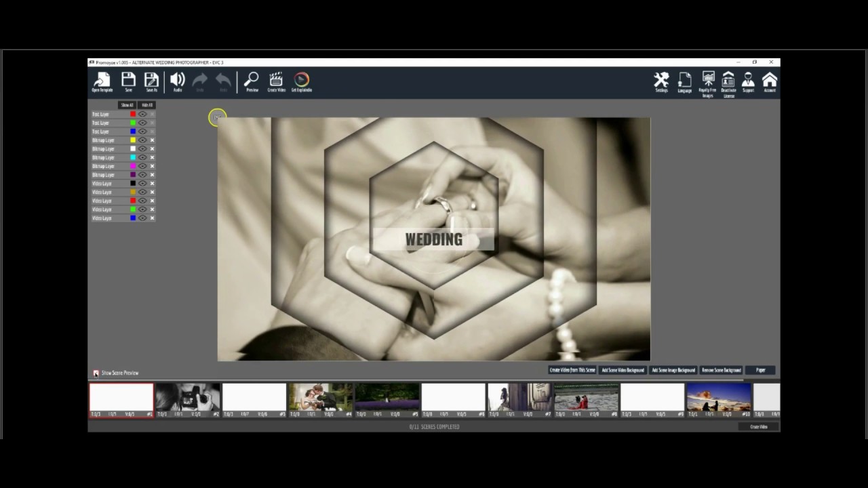Image resolution: width=868 pixels, height=488 pixels.
Task: Delete the black Video Layer with its X
Action: (152, 184)
